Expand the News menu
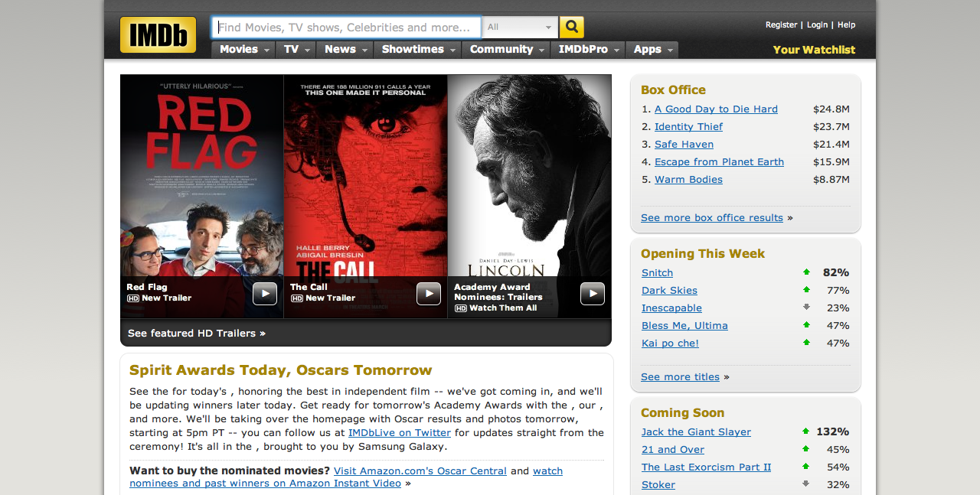 [345, 50]
